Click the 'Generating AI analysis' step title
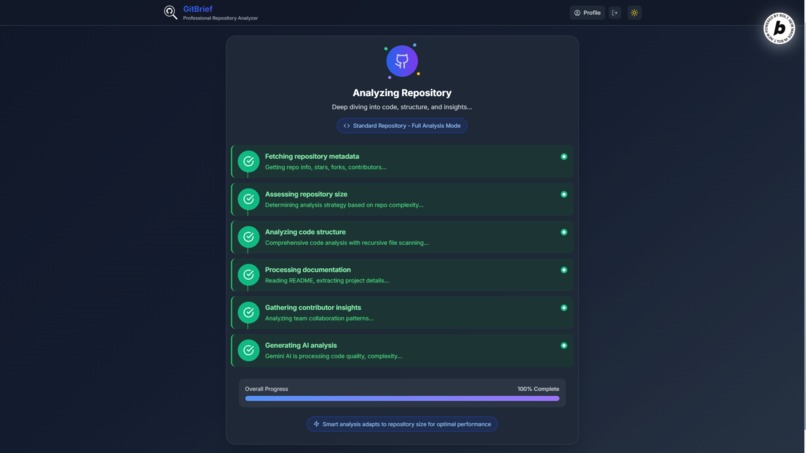Image resolution: width=806 pixels, height=453 pixels. coord(301,346)
